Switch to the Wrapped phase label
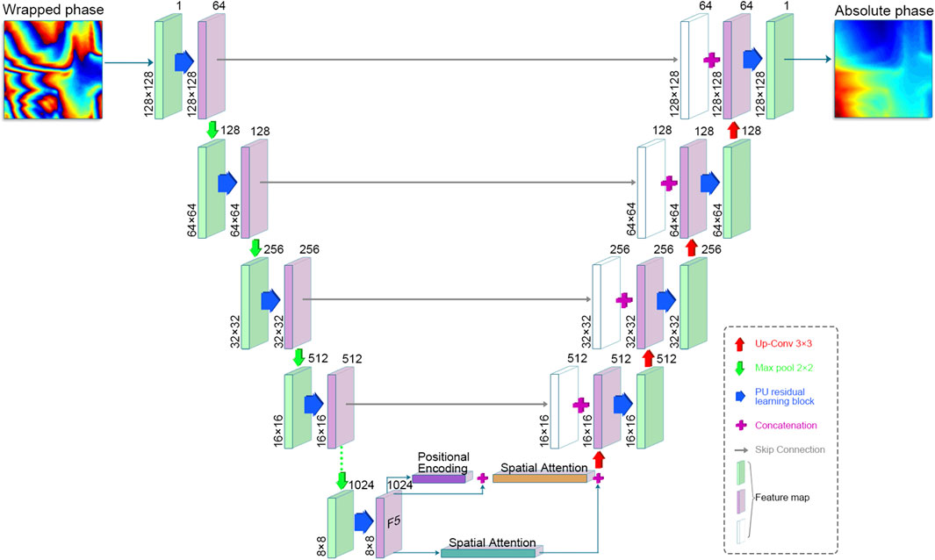Viewport: 935px width, 560px height. (x=53, y=11)
